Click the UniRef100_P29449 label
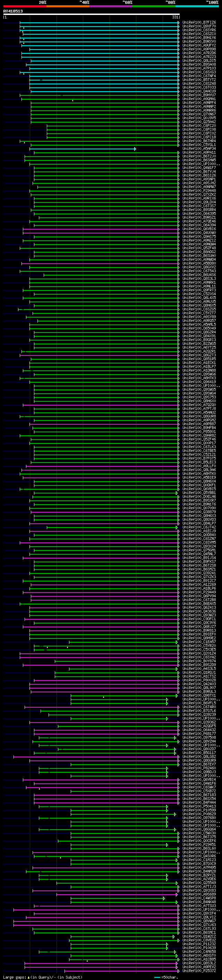The image size is (222, 980). point(199,592)
